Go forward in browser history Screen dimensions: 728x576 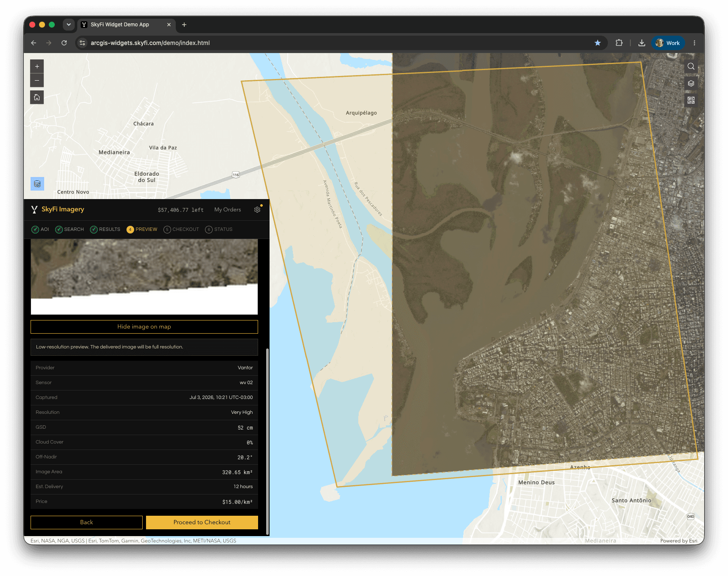coord(49,43)
